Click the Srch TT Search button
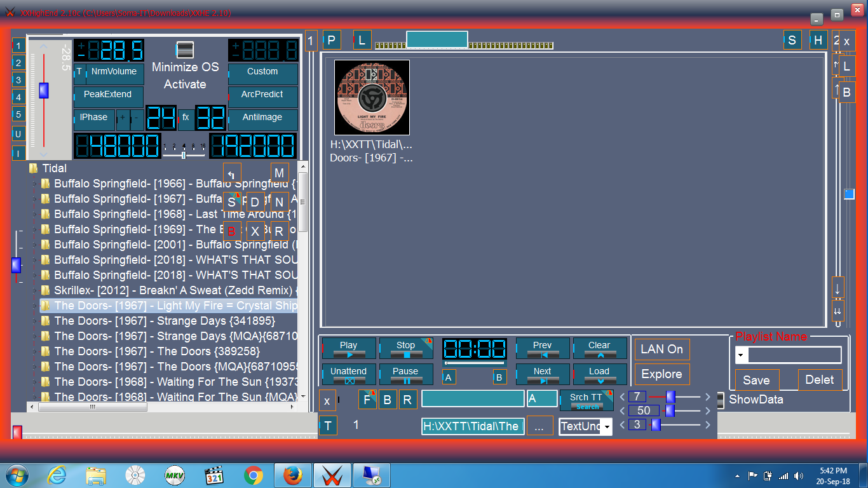 tap(587, 400)
